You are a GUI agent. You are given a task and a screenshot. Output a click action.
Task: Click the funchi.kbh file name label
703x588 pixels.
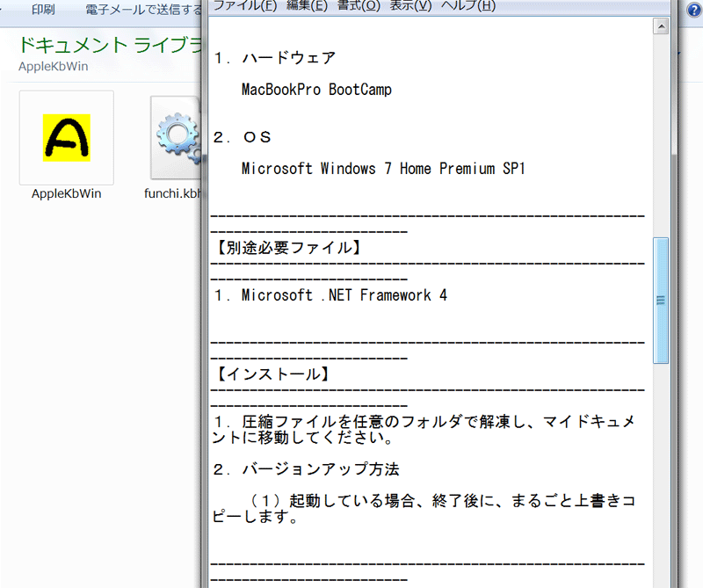[172, 193]
